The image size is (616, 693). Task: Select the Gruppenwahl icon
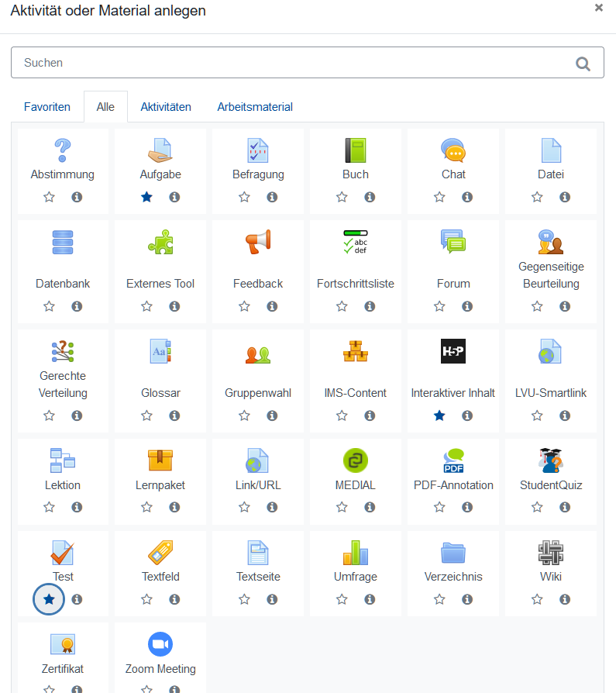[x=258, y=355]
